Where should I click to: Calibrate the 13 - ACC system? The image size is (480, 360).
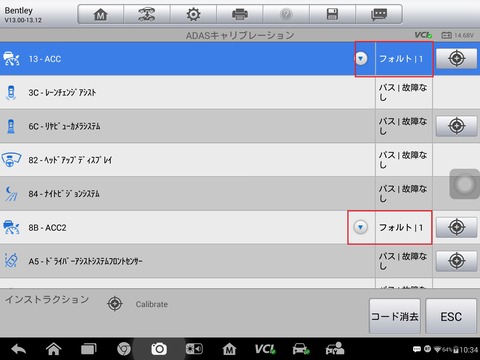456,59
